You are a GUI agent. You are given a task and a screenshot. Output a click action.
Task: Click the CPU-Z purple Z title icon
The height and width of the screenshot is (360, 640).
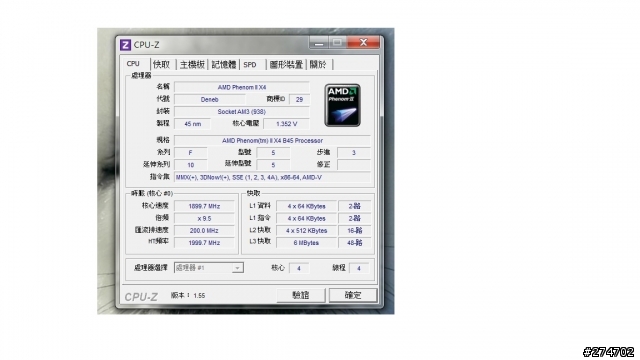(x=125, y=44)
